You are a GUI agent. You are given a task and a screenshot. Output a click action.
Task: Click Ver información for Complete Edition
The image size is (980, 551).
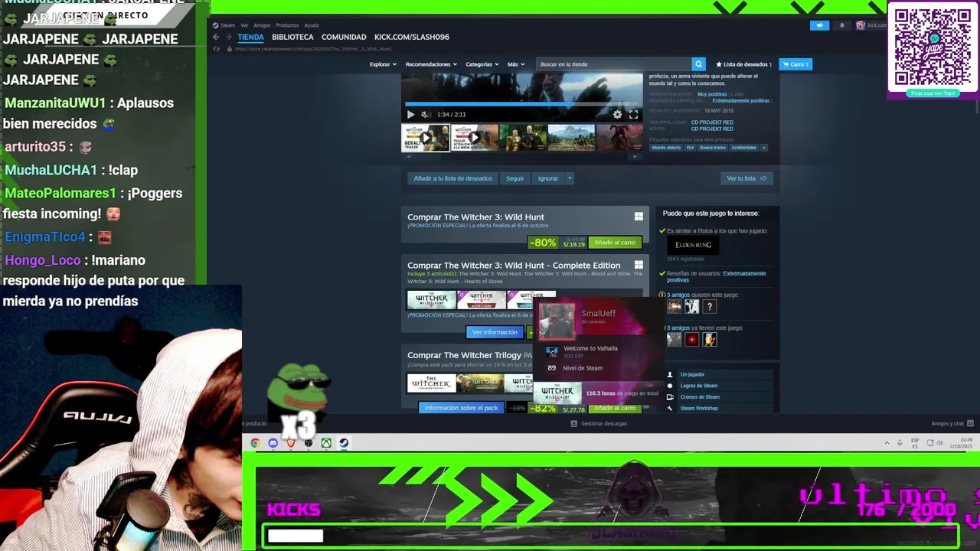[495, 332]
